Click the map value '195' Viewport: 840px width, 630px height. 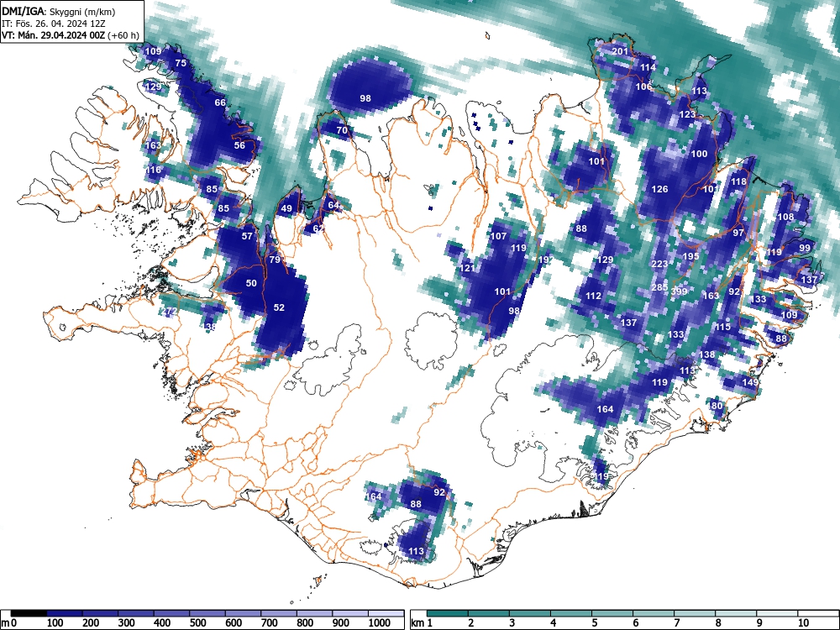(690, 256)
